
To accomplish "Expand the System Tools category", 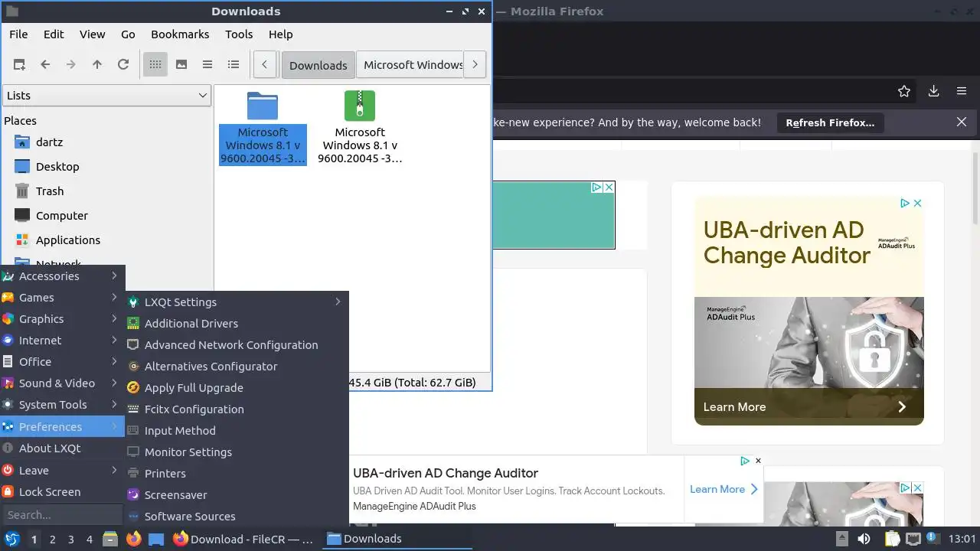I will [x=62, y=405].
